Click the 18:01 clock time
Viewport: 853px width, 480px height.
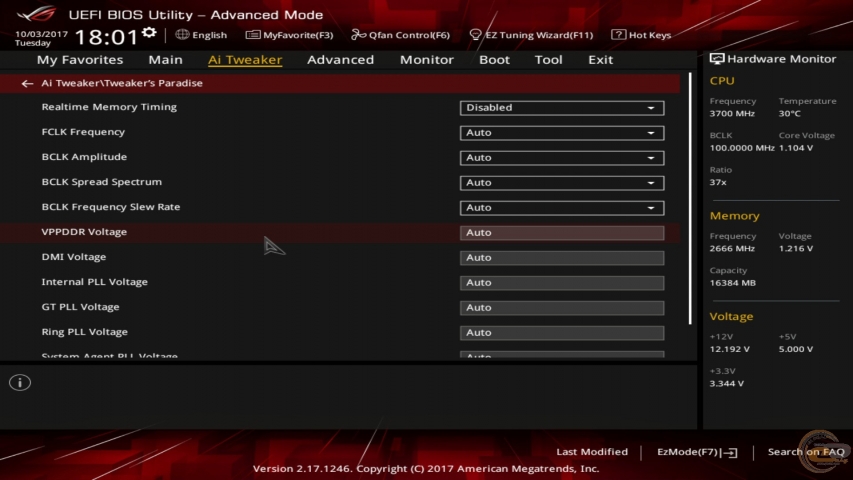pyautogui.click(x=106, y=38)
